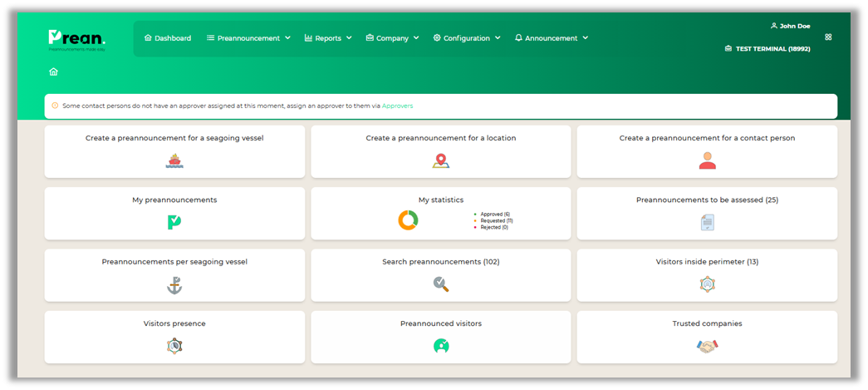Screen dimensions: 868x390
Task: Follow the Approvers link in the notice
Action: coord(397,106)
